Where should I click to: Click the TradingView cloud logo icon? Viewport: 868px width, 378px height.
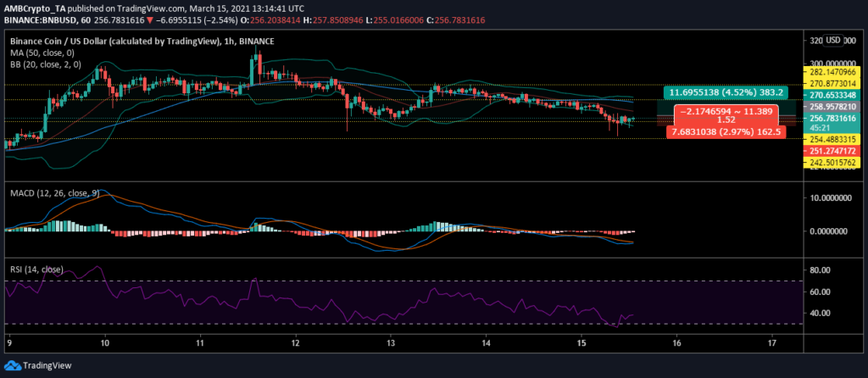coord(10,366)
